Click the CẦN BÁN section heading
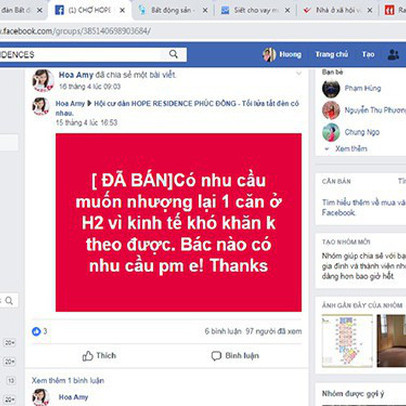The width and height of the screenshot is (406, 406). coord(336,181)
